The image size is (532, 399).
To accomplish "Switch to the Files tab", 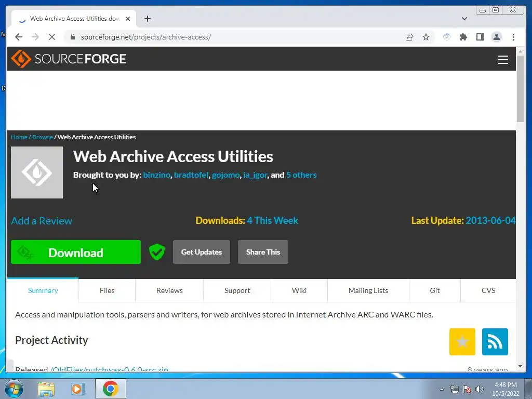I will (107, 290).
